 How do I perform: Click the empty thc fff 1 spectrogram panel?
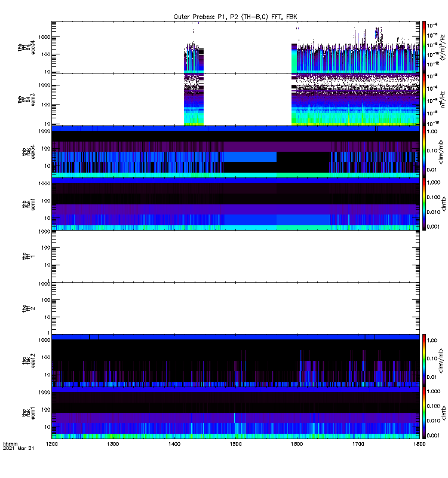(x=235, y=256)
